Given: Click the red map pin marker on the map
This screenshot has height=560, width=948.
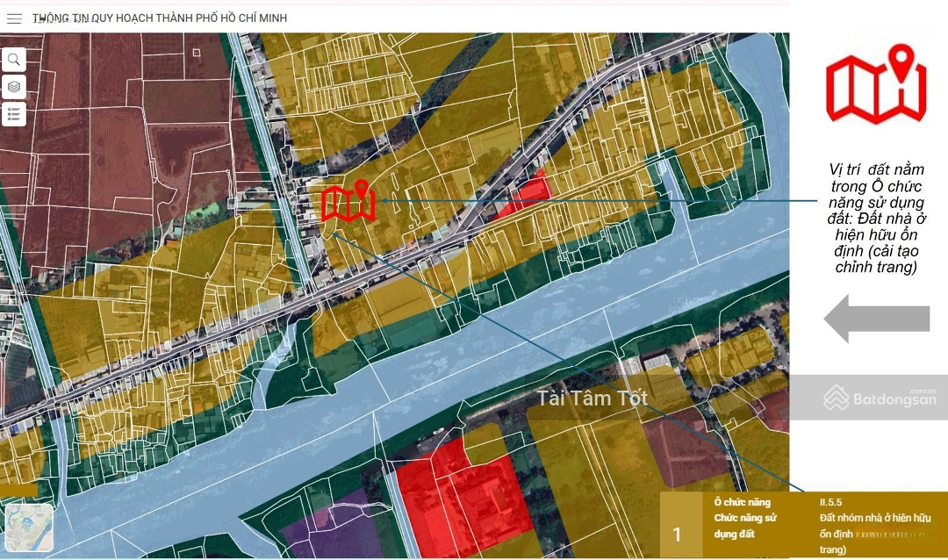Looking at the screenshot, I should [x=348, y=201].
